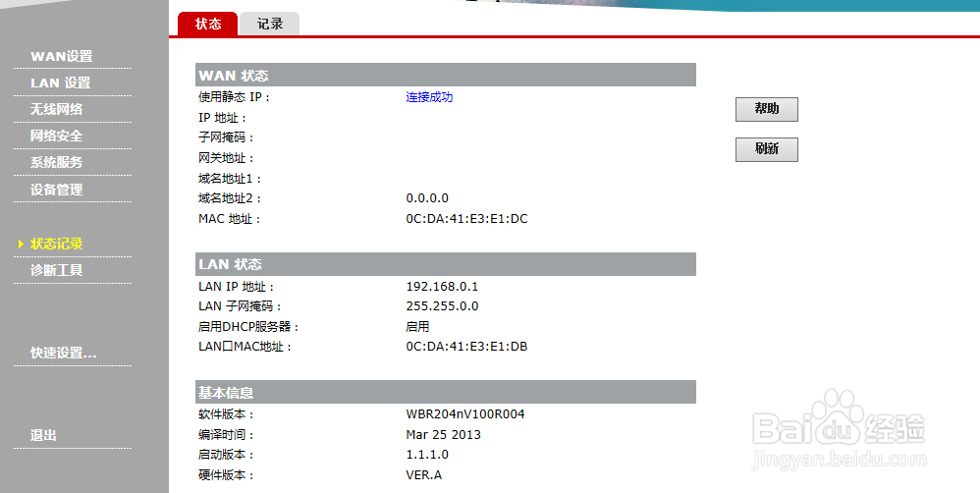Click boot version value 1.1.1.0
This screenshot has width=980, height=493.
(x=427, y=455)
